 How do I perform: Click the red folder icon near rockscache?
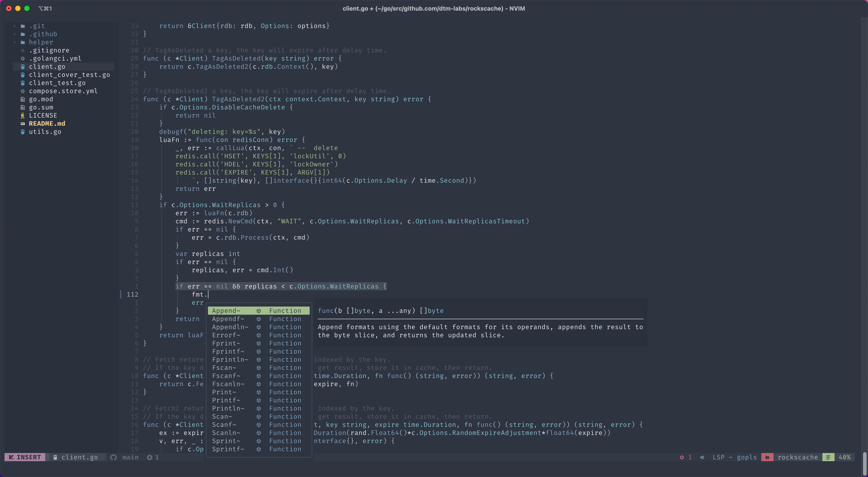767,458
